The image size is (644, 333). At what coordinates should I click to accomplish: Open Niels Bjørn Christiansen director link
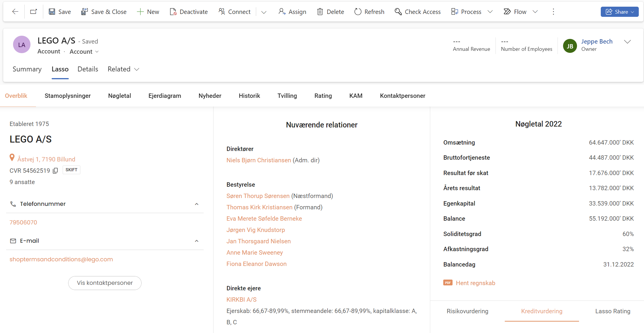[258, 160]
